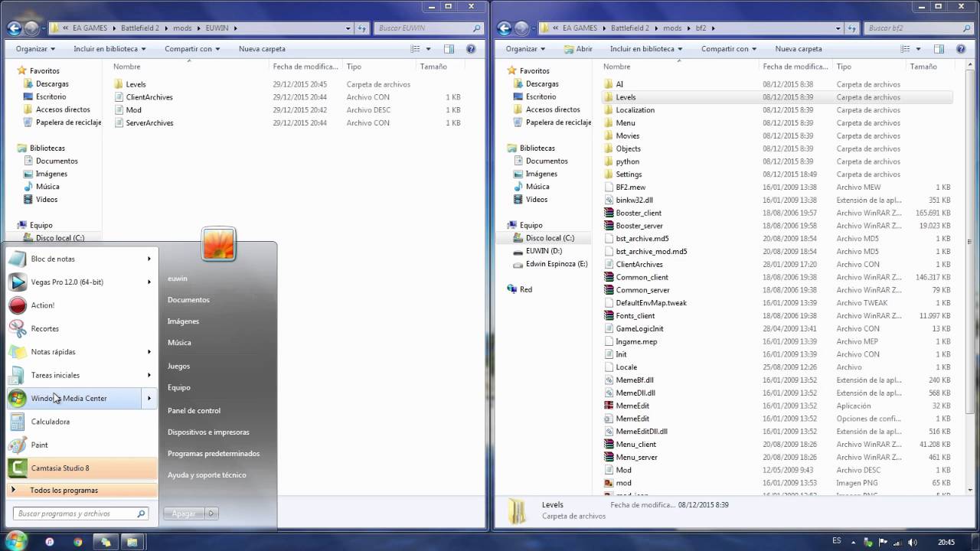Image resolution: width=980 pixels, height=551 pixels.
Task: Open Juegos from the Start menu
Action: [178, 366]
